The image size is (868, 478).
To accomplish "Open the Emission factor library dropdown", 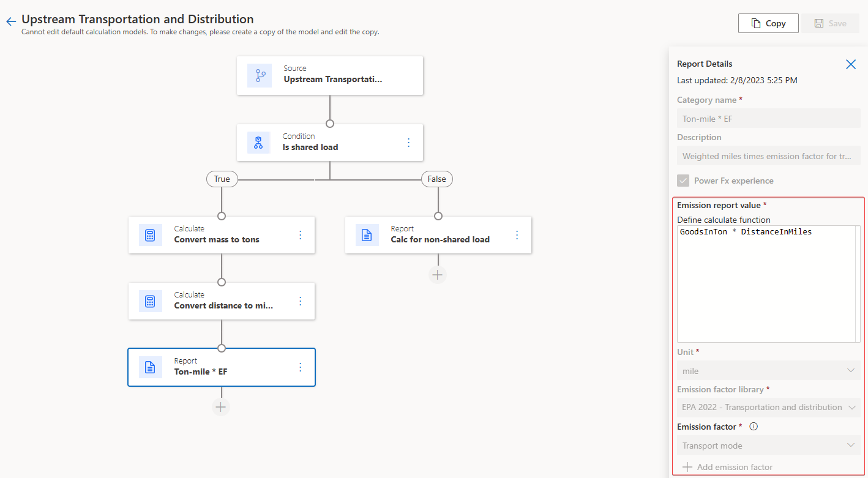I will point(768,407).
